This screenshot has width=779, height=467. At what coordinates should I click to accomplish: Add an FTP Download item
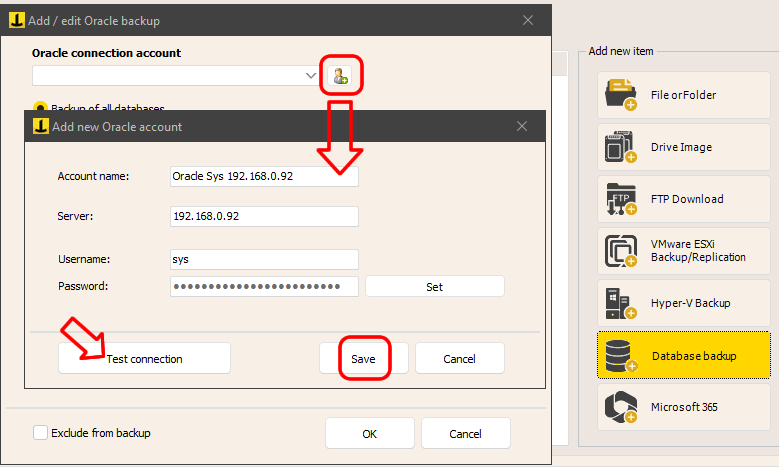(684, 199)
